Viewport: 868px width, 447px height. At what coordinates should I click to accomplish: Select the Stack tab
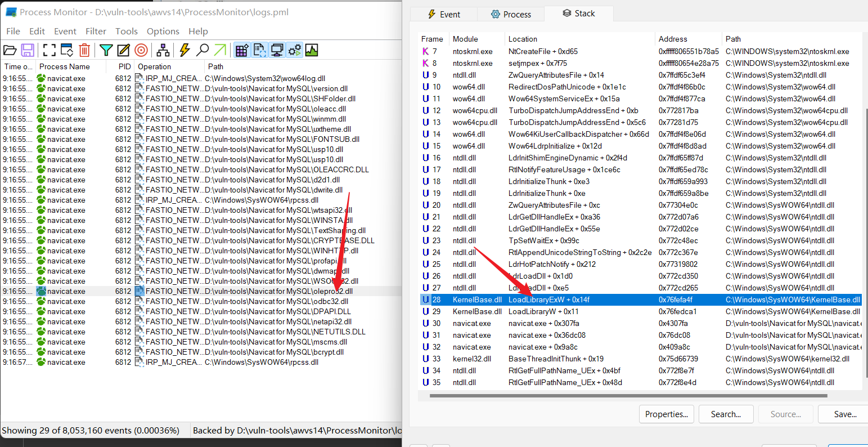click(578, 14)
